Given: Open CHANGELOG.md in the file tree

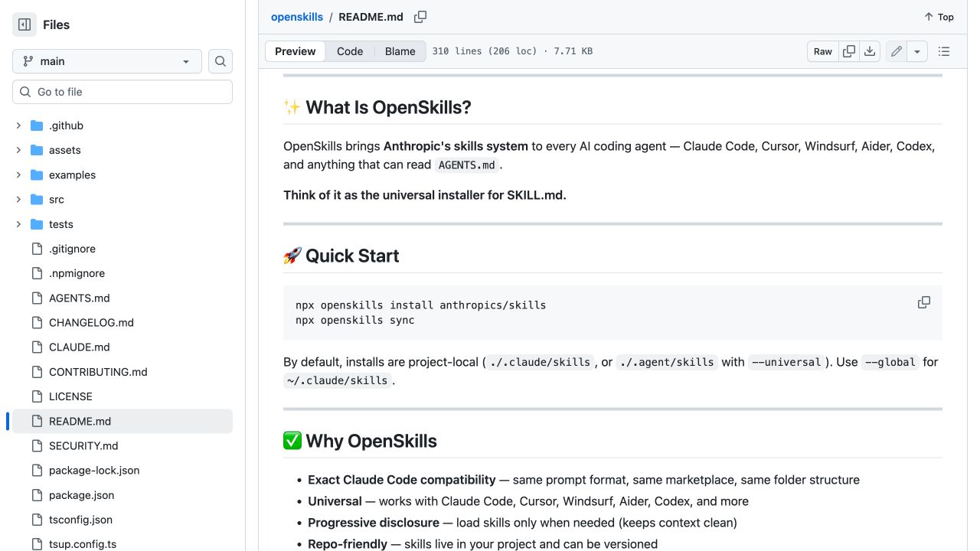Looking at the screenshot, I should click(x=91, y=322).
